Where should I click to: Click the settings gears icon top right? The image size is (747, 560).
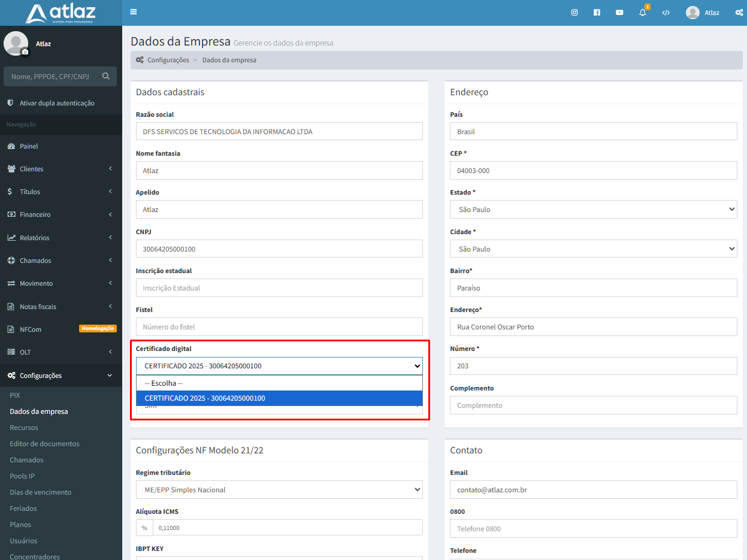tap(739, 13)
